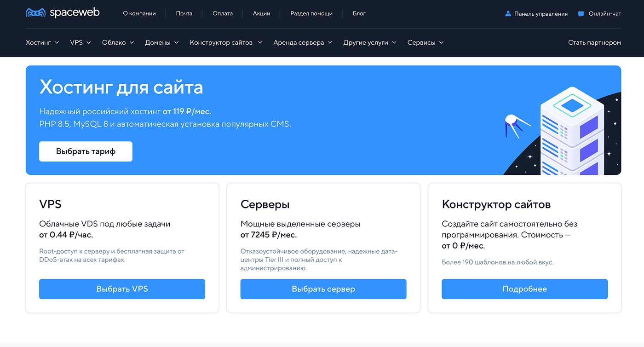
Task: Open the Раздел помощи link
Action: click(x=311, y=13)
